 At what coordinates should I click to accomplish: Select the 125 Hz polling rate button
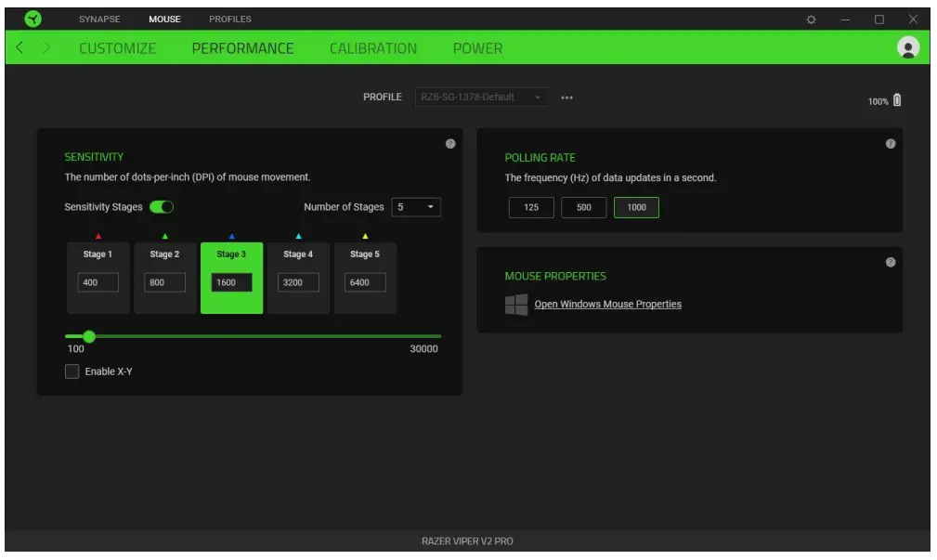531,207
